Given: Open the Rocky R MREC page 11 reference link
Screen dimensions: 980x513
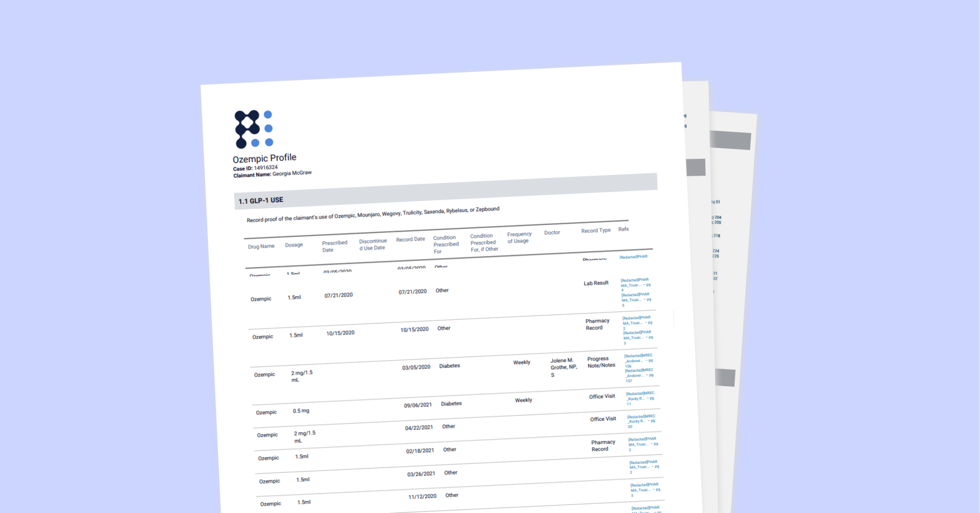Looking at the screenshot, I should point(640,398).
